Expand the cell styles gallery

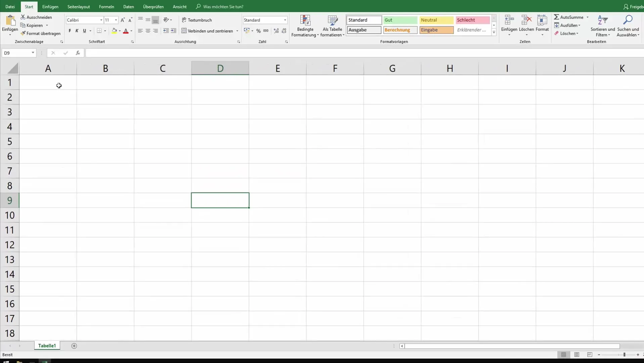pyautogui.click(x=494, y=32)
